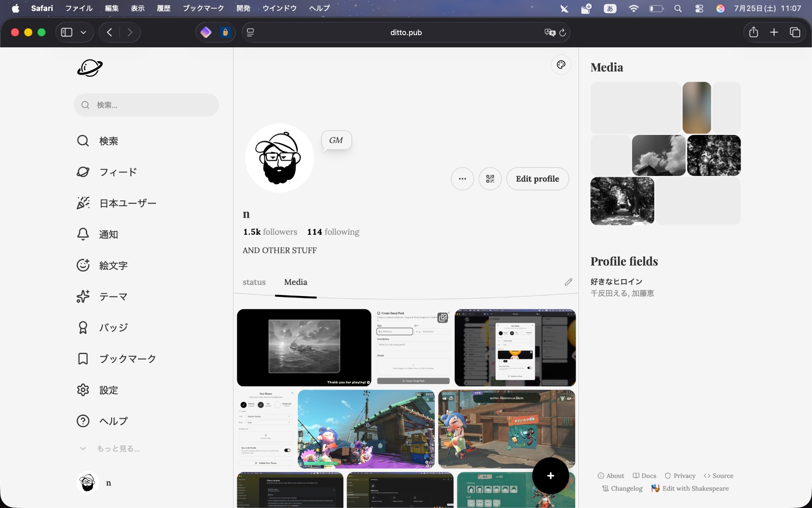Open the 開発 menu
Screen dimensions: 812x508
243,8
